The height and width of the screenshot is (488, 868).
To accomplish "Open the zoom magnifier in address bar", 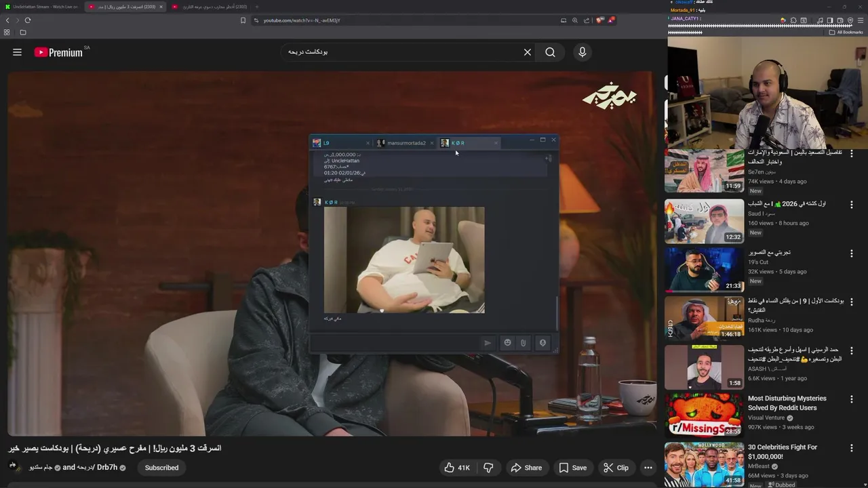I will pyautogui.click(x=575, y=20).
